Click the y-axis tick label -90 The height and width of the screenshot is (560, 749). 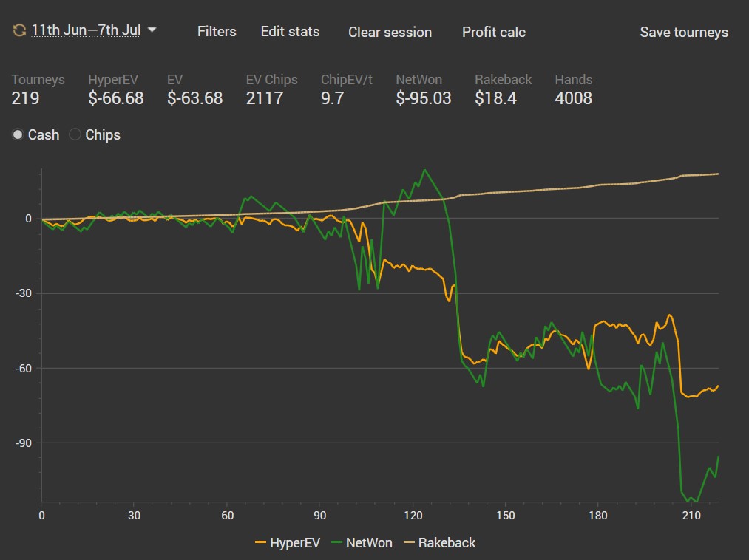click(x=24, y=443)
